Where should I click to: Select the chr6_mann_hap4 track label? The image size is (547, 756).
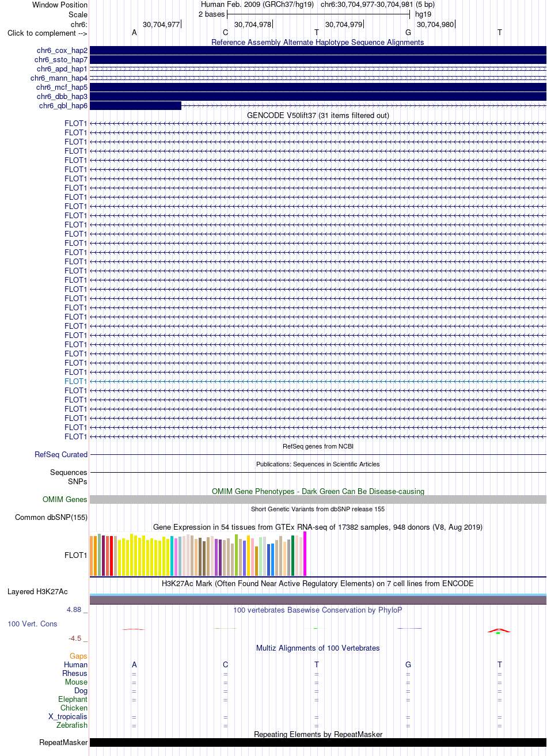point(59,78)
